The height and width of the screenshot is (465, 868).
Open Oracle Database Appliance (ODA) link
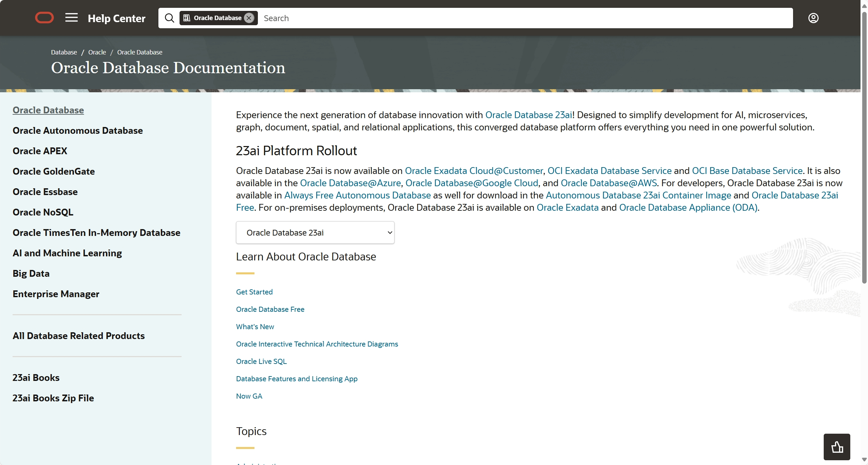[688, 207]
